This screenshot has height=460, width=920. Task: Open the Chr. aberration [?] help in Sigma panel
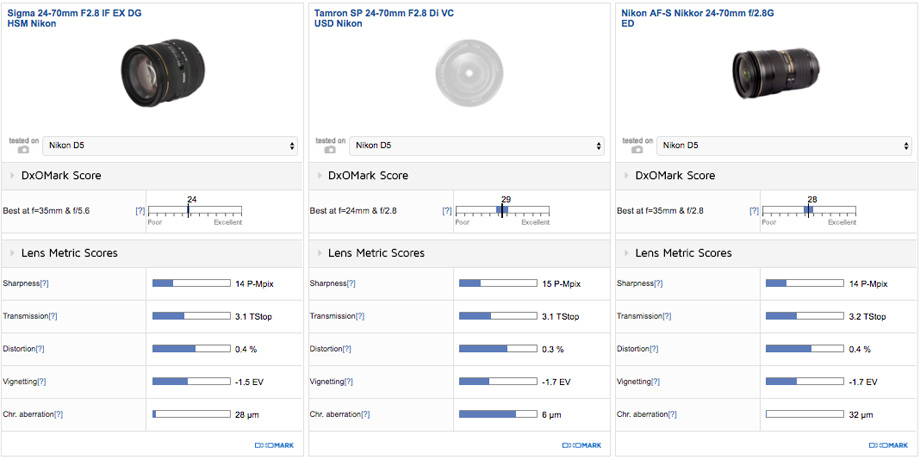pos(59,415)
